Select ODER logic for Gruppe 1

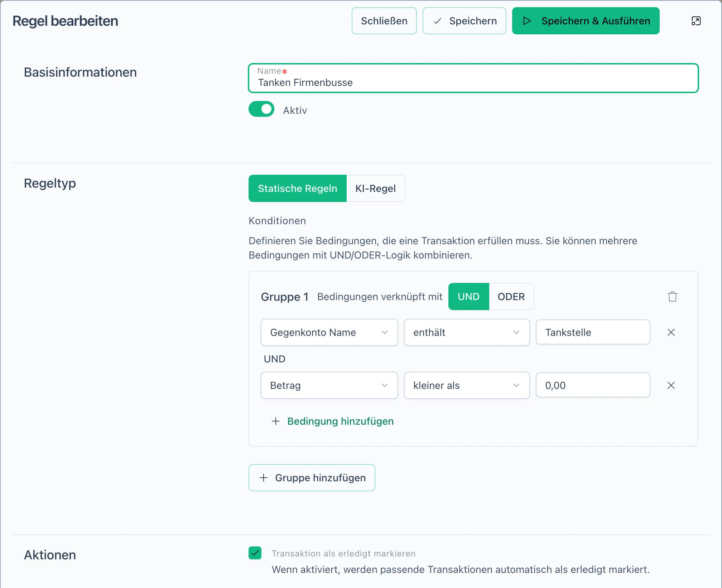click(511, 297)
